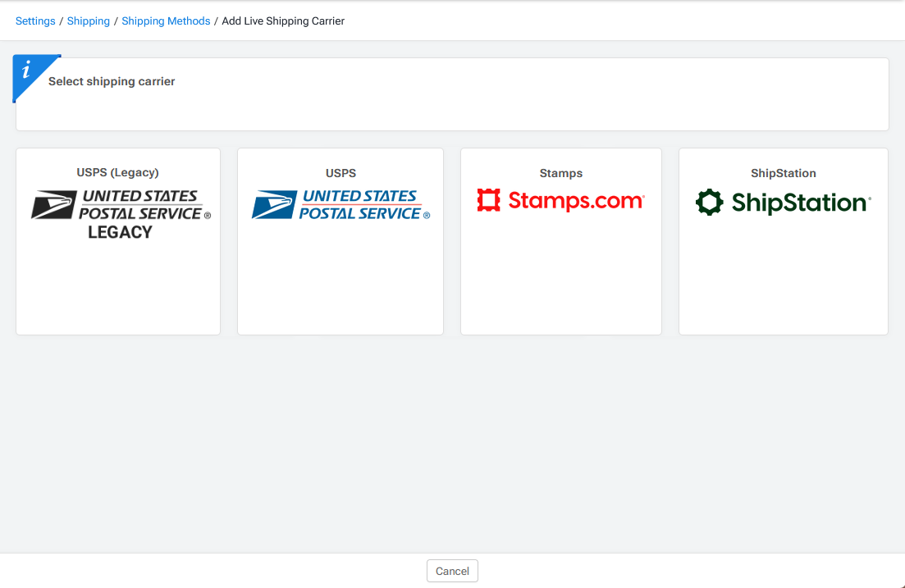This screenshot has width=905, height=588.
Task: Click the United States Postal Service logo
Action: click(x=341, y=203)
